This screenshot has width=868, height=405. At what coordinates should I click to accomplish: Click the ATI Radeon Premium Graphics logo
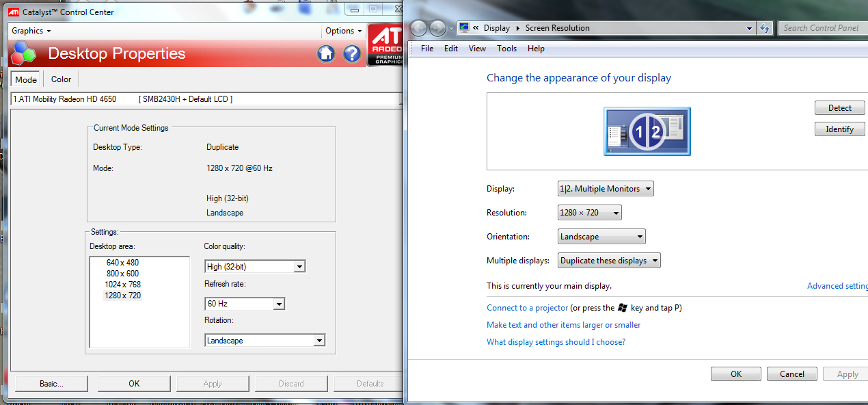coord(385,45)
